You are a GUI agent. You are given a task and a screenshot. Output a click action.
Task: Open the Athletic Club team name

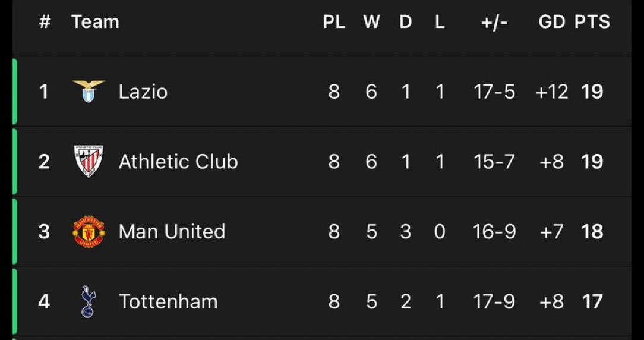(x=178, y=161)
